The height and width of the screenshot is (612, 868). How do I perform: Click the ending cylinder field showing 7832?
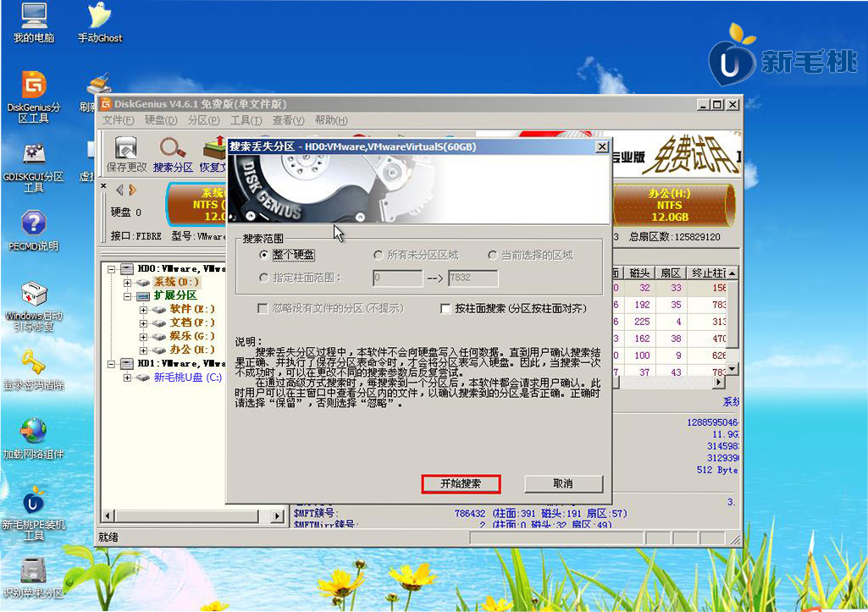[x=473, y=278]
